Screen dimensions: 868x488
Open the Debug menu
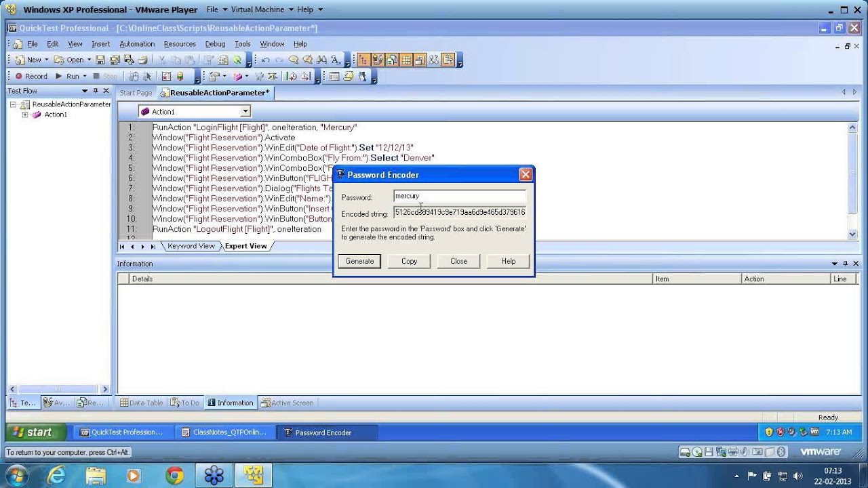pyautogui.click(x=215, y=44)
